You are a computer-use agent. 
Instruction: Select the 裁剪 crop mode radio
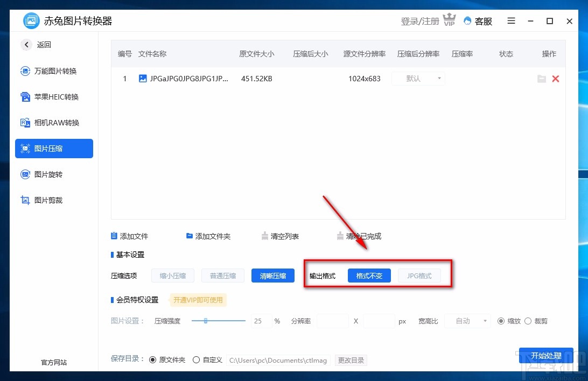(528, 321)
